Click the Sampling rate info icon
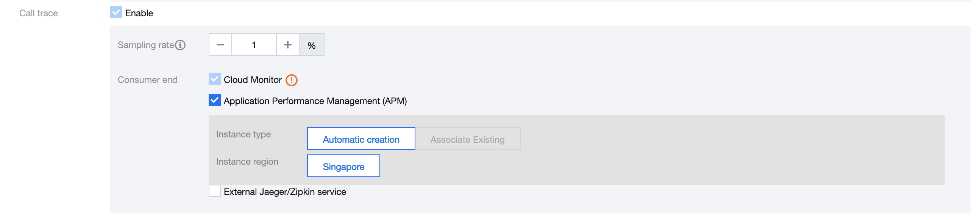 [181, 45]
